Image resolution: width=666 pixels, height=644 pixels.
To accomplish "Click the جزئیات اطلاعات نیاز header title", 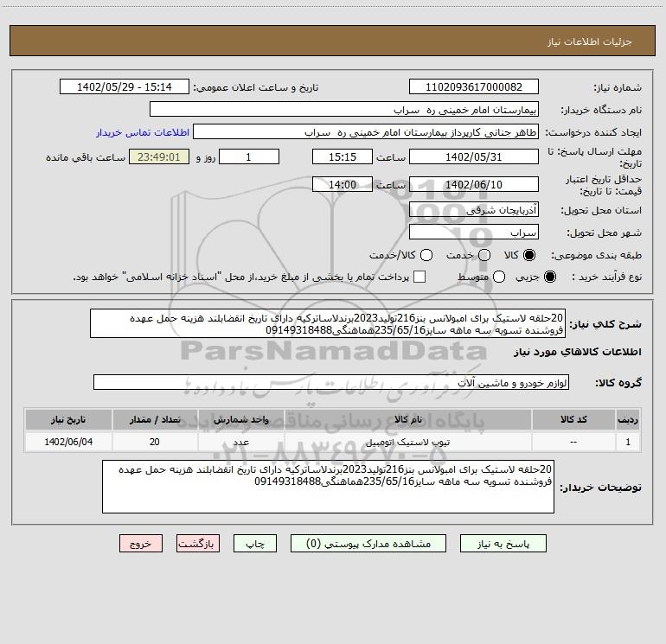I will tap(590, 41).
